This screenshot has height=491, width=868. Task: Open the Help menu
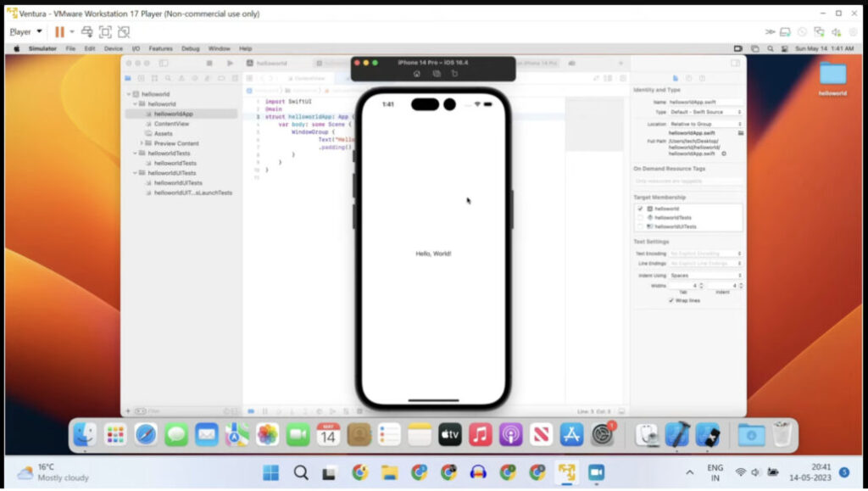coord(245,48)
